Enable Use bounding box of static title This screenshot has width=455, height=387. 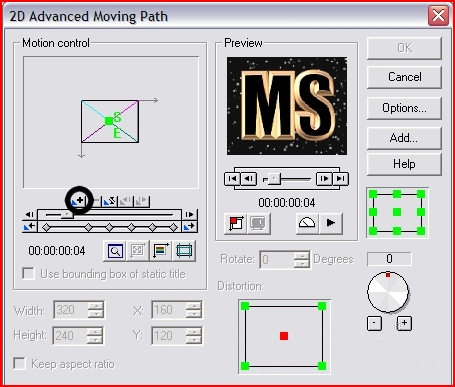(28, 274)
